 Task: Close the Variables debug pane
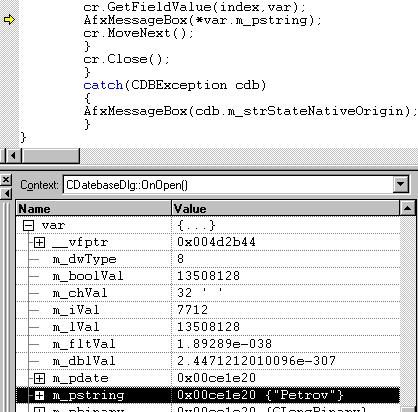(6, 180)
